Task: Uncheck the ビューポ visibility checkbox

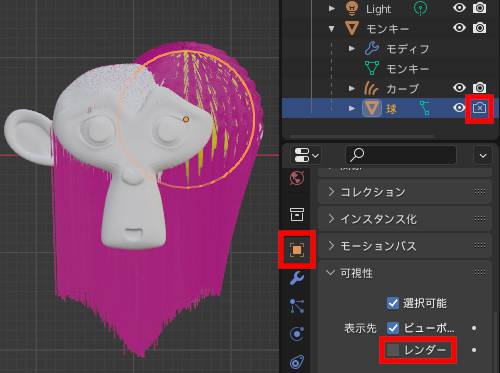Action: pyautogui.click(x=393, y=328)
